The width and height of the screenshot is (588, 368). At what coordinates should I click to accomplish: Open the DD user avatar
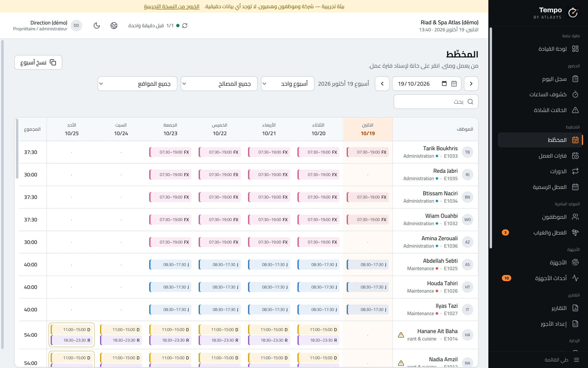click(76, 26)
